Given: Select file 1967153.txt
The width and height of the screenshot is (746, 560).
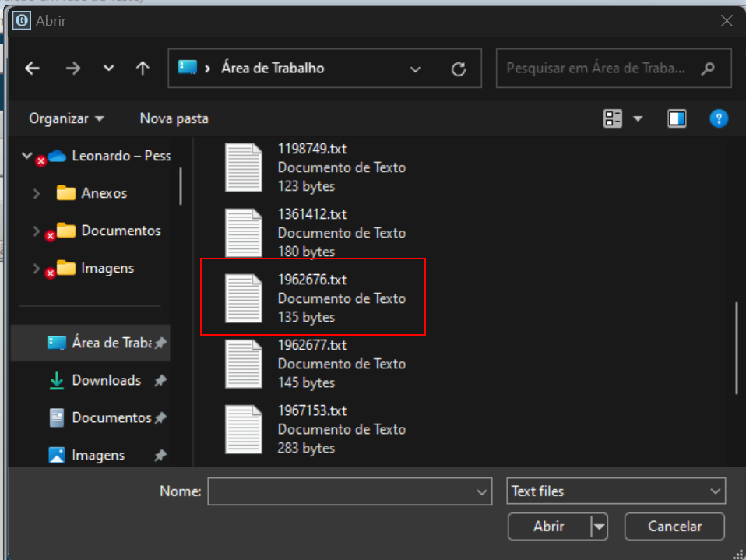Looking at the screenshot, I should (314, 429).
